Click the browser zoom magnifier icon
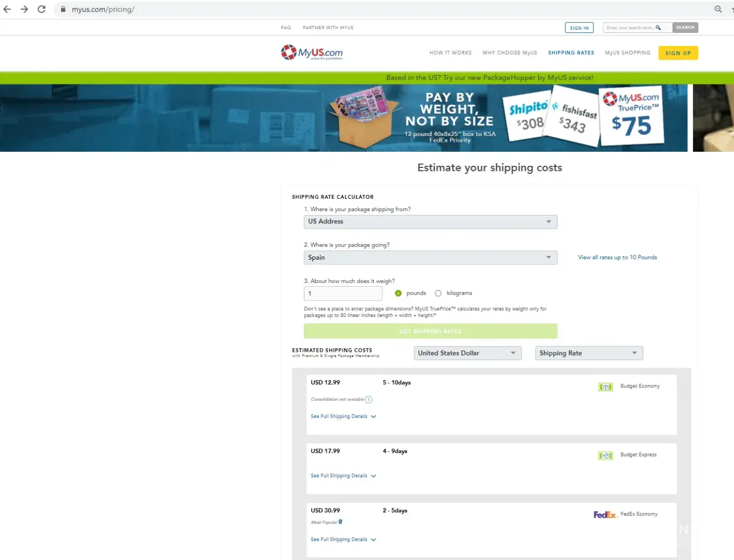The width and height of the screenshot is (734, 560). [x=718, y=9]
